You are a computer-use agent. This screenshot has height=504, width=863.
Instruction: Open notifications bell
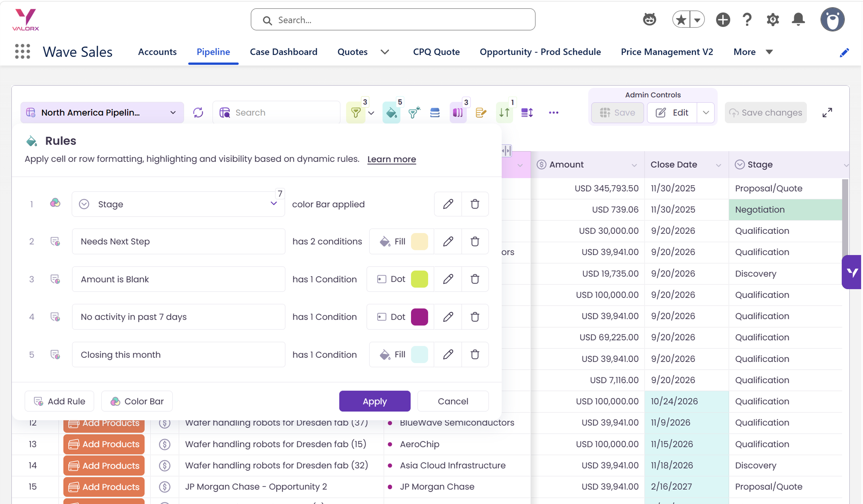click(x=798, y=19)
